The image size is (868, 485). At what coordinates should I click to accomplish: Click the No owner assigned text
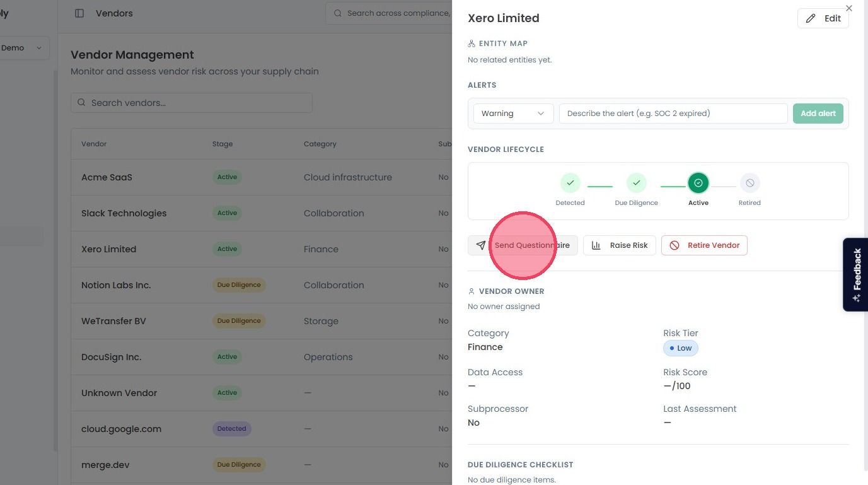tap(504, 307)
